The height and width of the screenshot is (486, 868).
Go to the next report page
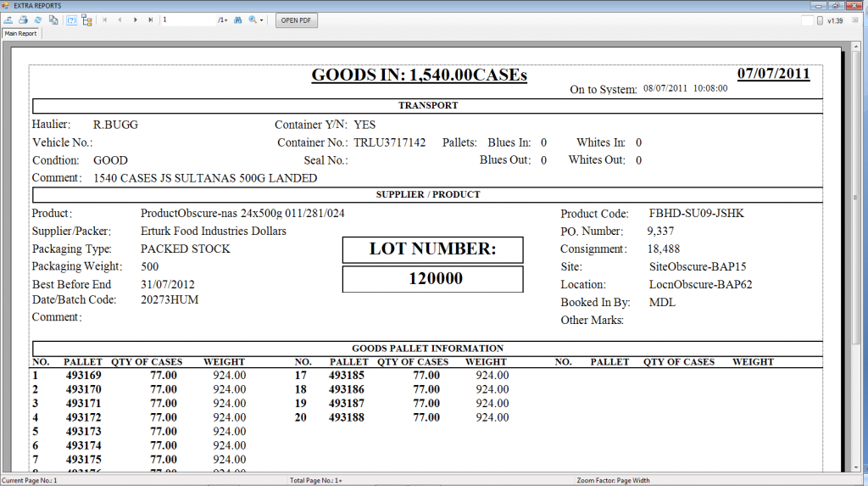coord(136,20)
